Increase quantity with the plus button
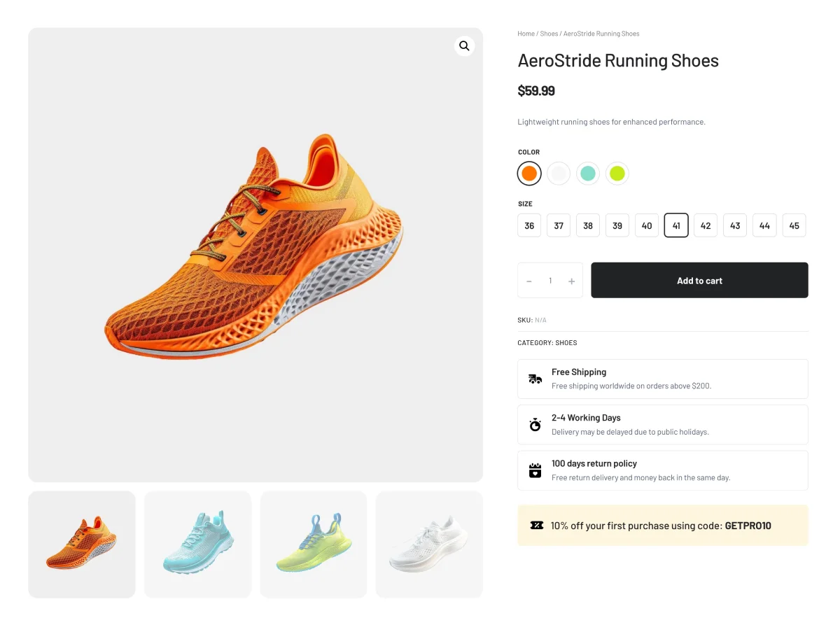Image resolution: width=840 pixels, height=625 pixels. (571, 281)
